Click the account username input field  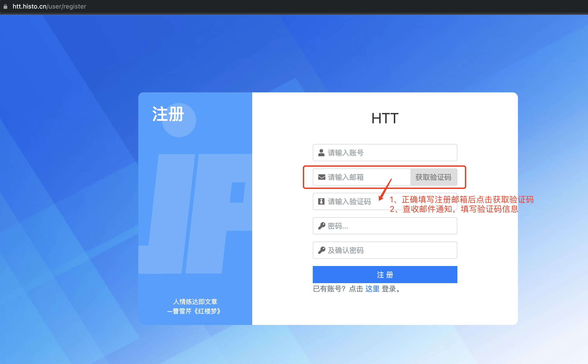pos(385,153)
